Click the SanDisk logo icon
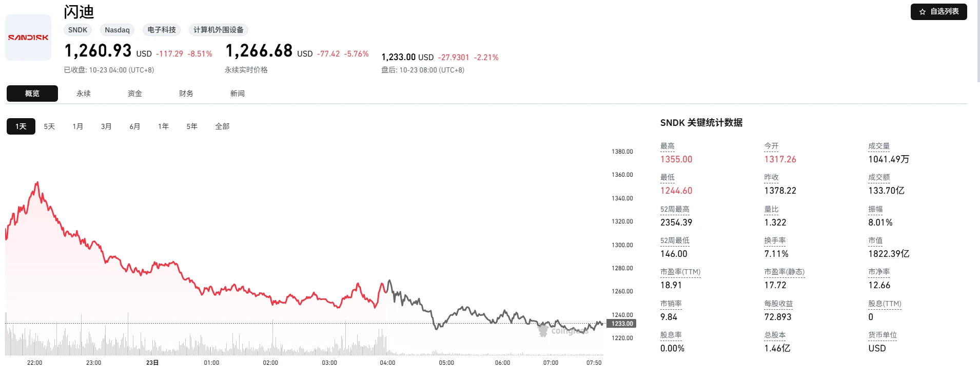The height and width of the screenshot is (375, 980). 28,38
